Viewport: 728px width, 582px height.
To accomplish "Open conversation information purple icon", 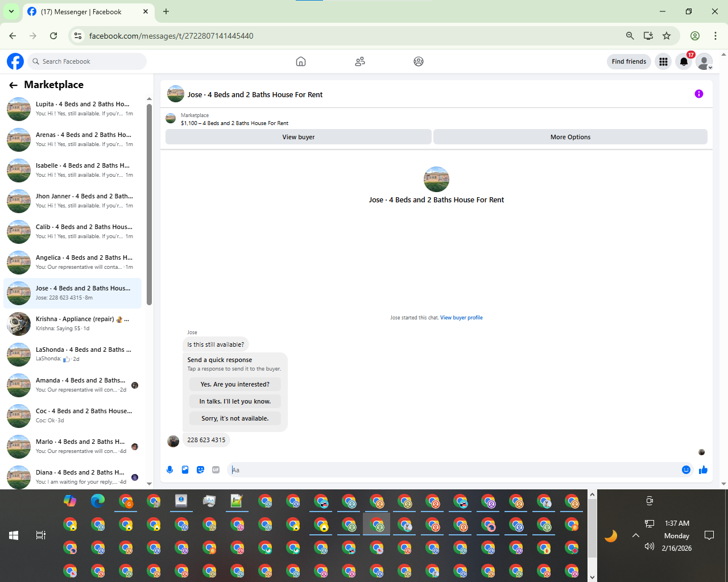I will click(699, 94).
